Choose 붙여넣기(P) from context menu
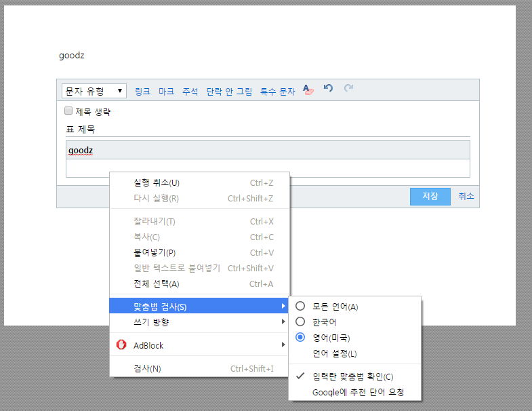 199,253
